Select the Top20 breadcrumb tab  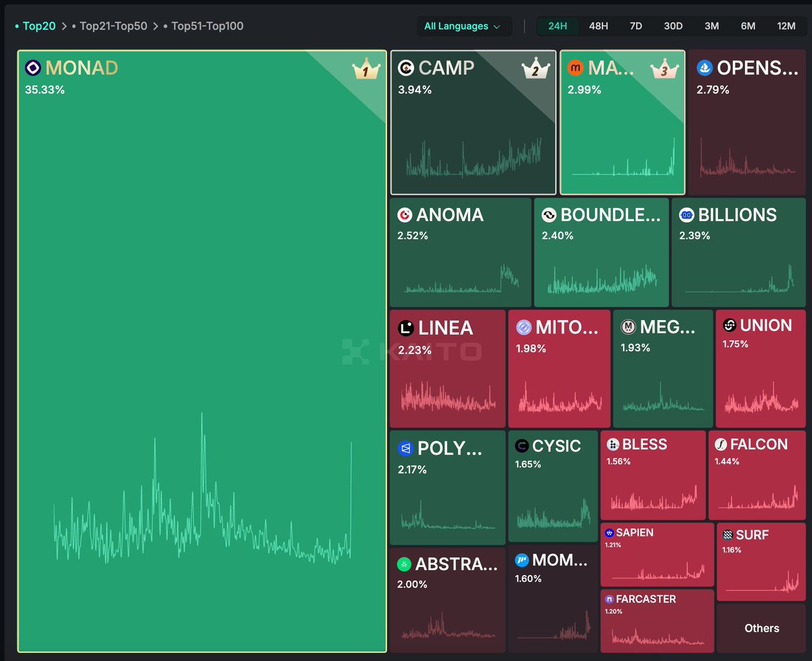39,26
